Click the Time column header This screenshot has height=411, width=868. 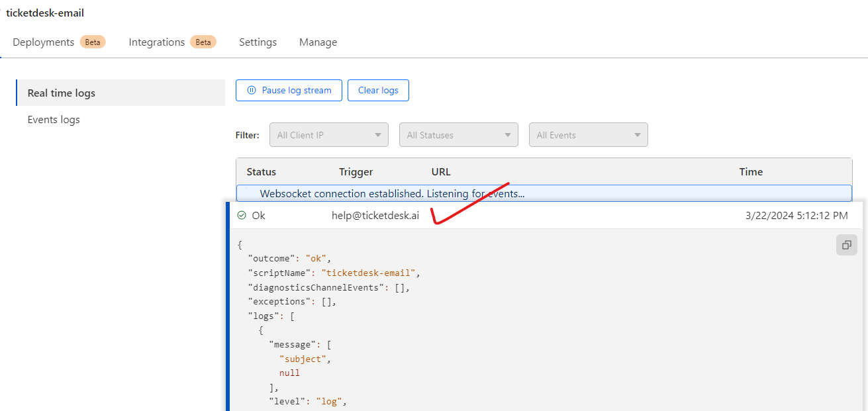[x=751, y=172]
